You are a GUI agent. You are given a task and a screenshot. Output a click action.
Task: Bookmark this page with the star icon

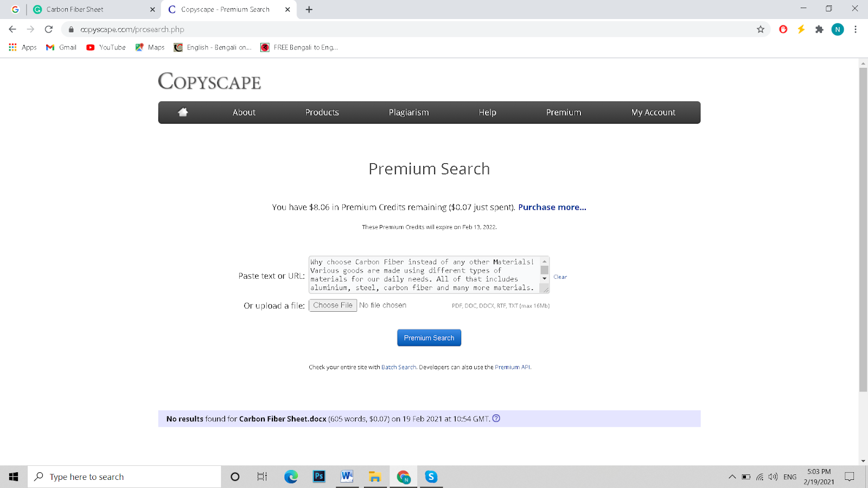[761, 29]
